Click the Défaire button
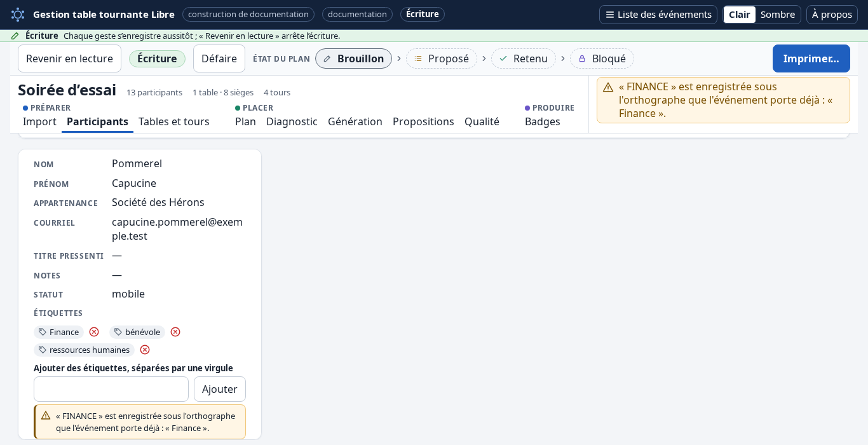Screen dimensions: 868x445 click(x=219, y=58)
